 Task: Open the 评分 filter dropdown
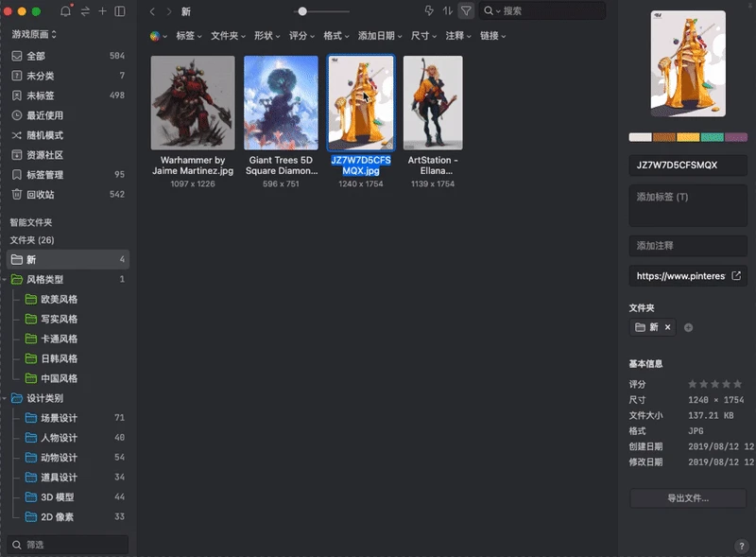coord(301,36)
